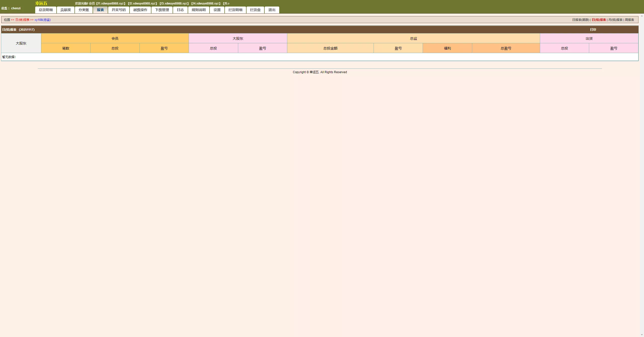The width and height of the screenshot is (644, 337).
Task: Open the 拦货盘 tab
Action: click(x=255, y=10)
